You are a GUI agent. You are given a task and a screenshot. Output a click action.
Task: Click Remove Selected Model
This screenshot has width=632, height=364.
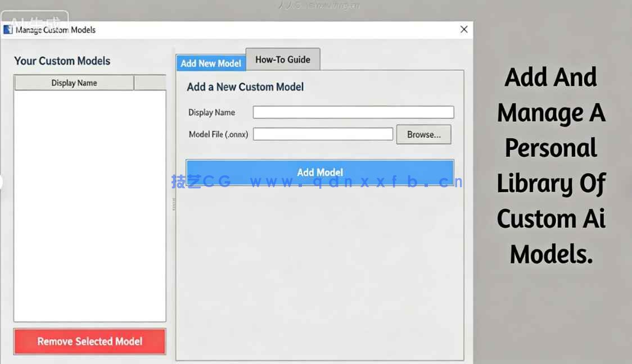[89, 341]
